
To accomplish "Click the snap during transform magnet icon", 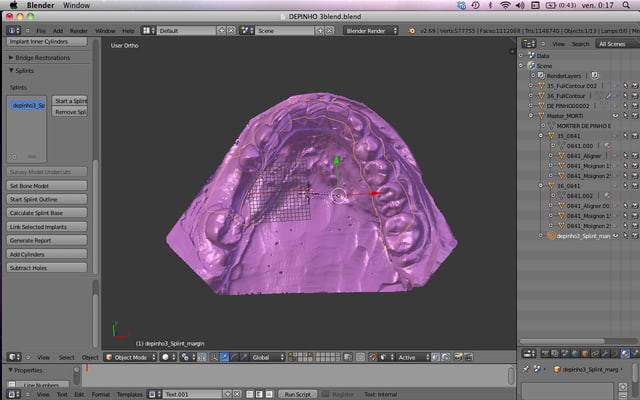I will click(x=373, y=357).
